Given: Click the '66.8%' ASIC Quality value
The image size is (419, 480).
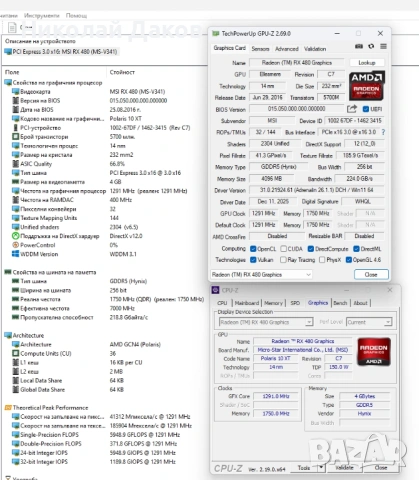Looking at the screenshot, I should pos(117,164).
